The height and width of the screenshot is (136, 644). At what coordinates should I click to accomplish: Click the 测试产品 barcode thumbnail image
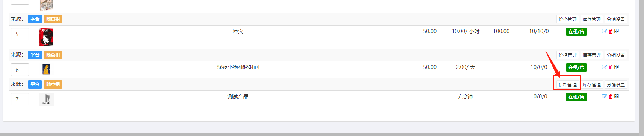[x=46, y=99]
